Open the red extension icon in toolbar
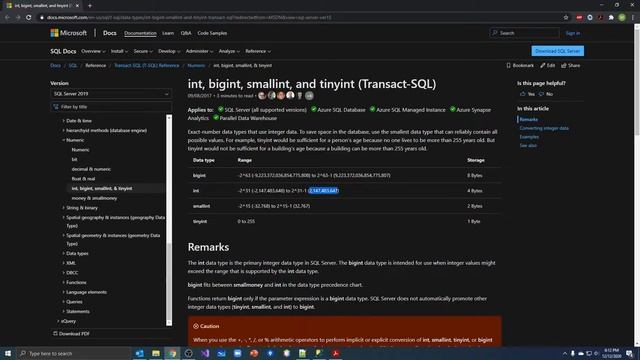Viewport: 640px width, 360px height. [x=579, y=17]
